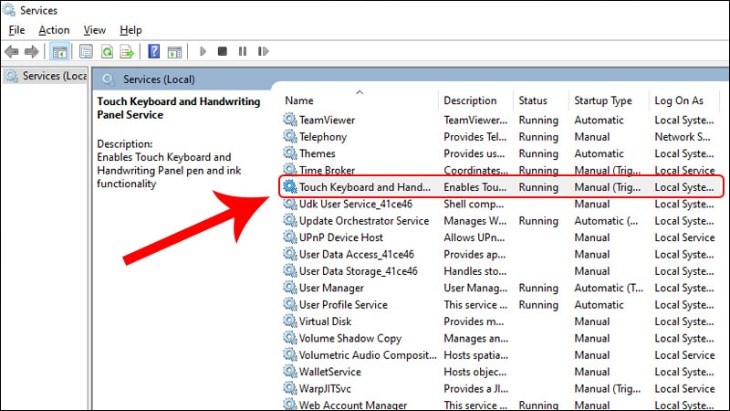730x411 pixels.
Task: Click the Forward arrow toolbar icon
Action: click(32, 51)
